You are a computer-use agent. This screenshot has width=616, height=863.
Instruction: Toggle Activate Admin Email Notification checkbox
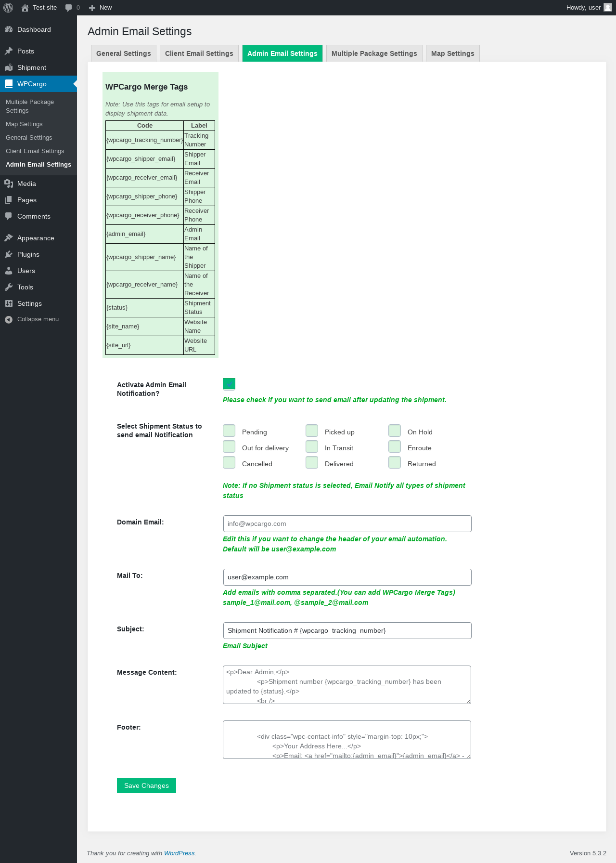[x=229, y=384]
